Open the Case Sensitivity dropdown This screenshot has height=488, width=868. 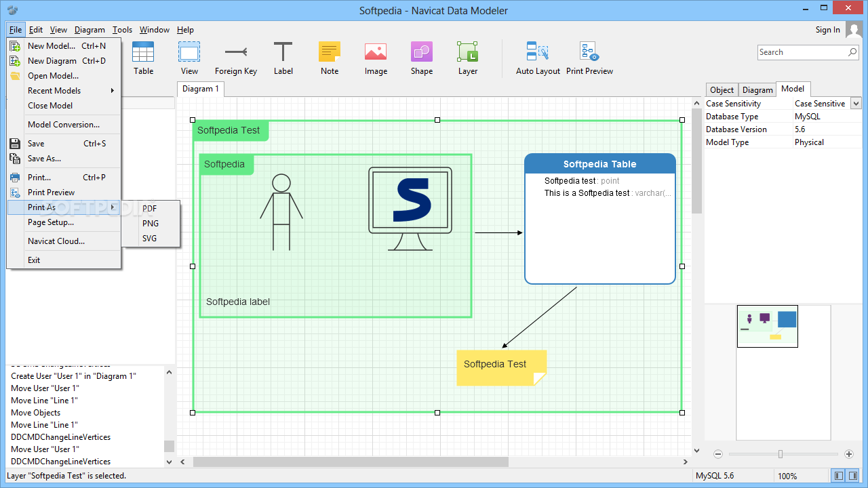[x=856, y=104]
